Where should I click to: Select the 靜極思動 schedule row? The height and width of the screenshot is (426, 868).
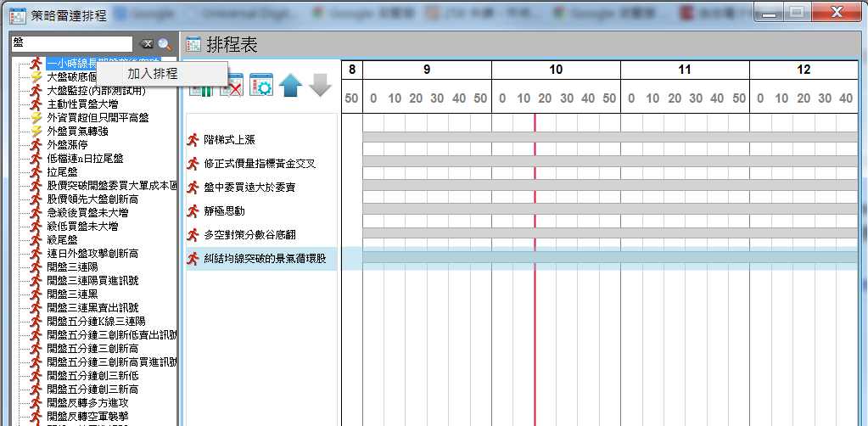click(224, 210)
